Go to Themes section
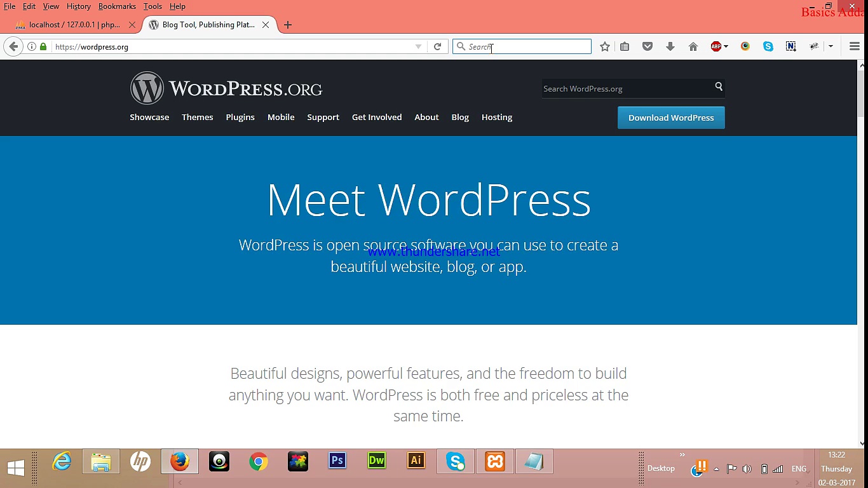 tap(198, 117)
